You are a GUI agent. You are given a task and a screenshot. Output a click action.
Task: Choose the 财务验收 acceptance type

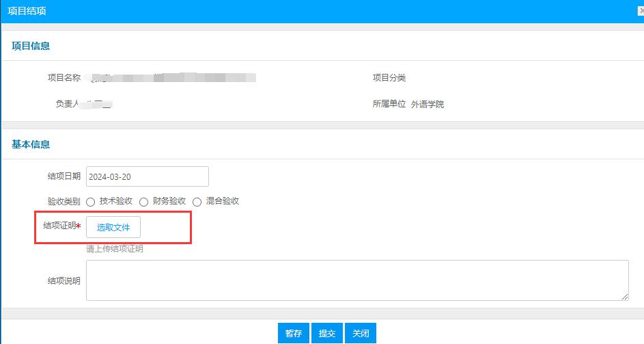click(x=144, y=202)
